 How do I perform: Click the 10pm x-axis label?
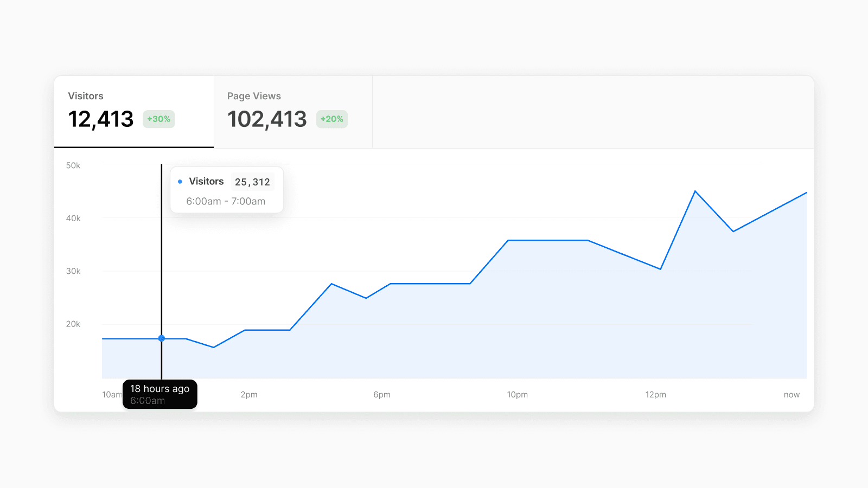(x=517, y=395)
